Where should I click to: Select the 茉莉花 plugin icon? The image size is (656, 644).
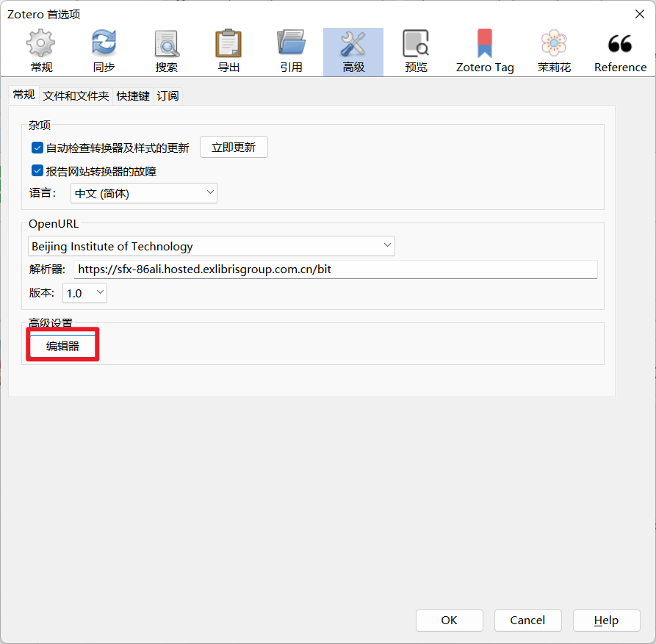(554, 49)
